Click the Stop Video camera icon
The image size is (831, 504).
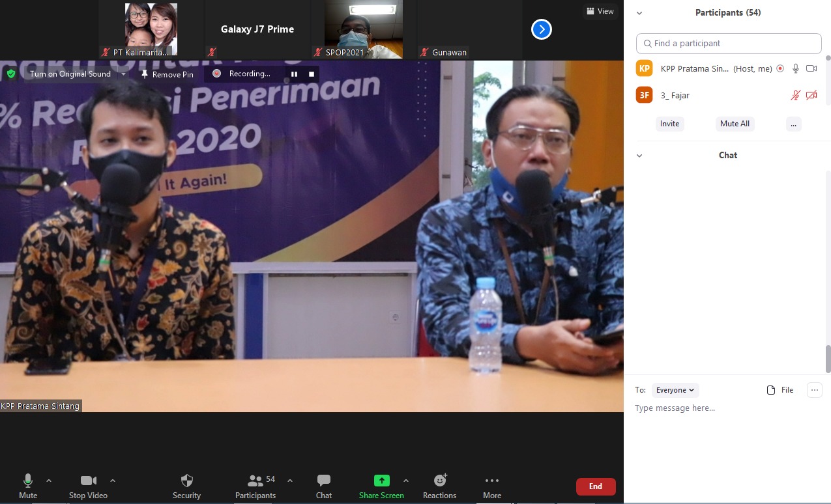[88, 481]
